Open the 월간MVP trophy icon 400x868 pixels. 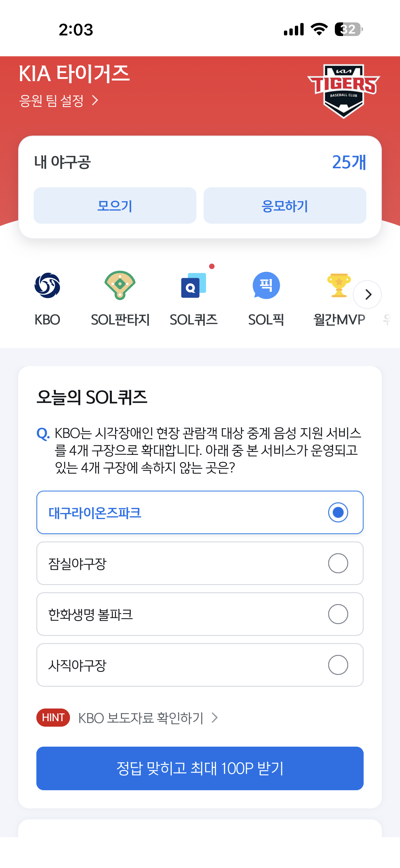(x=339, y=285)
